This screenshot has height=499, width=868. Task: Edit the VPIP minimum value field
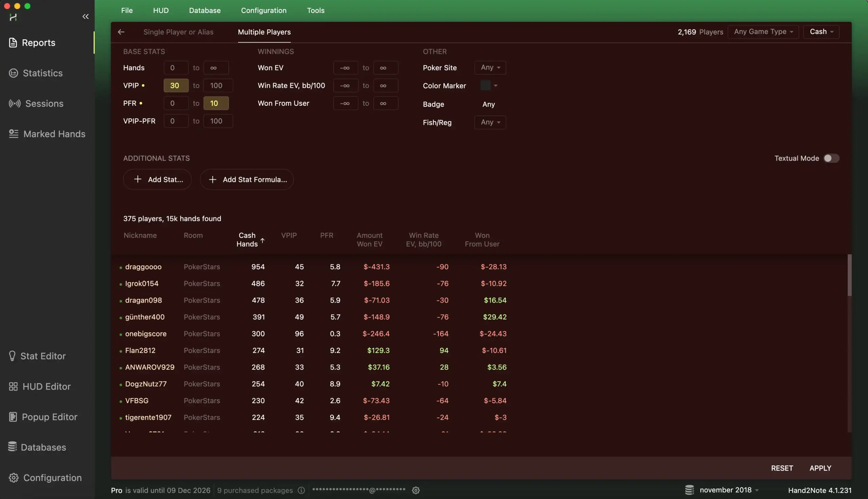pyautogui.click(x=176, y=85)
